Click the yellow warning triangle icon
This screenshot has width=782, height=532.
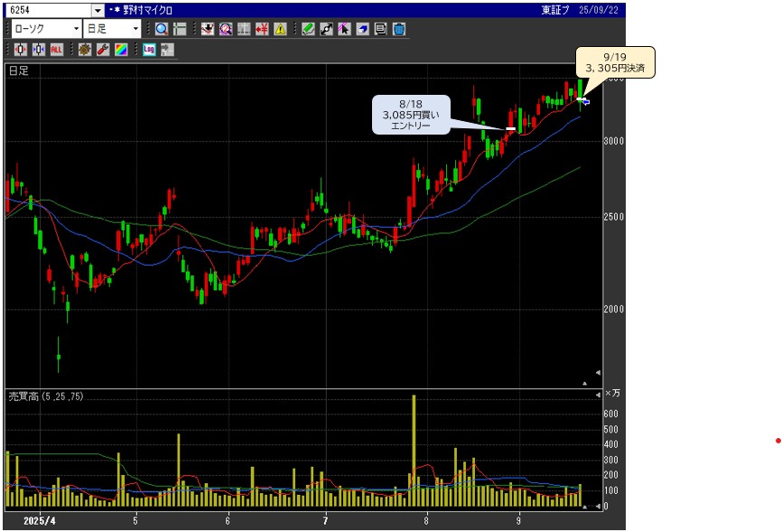(x=280, y=29)
